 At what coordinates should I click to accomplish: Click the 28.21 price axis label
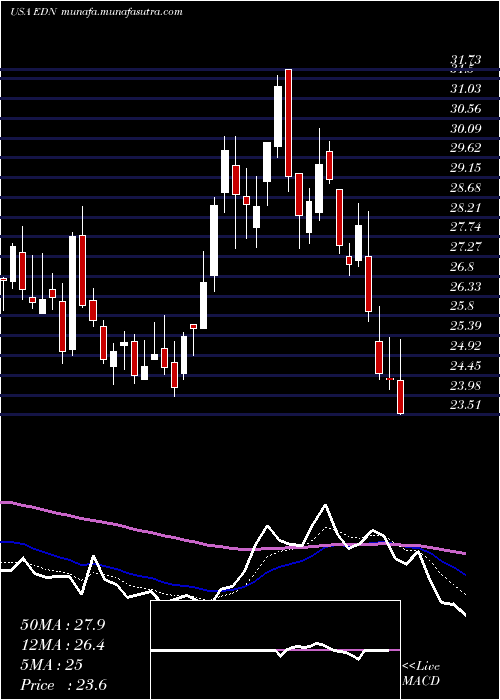466,207
